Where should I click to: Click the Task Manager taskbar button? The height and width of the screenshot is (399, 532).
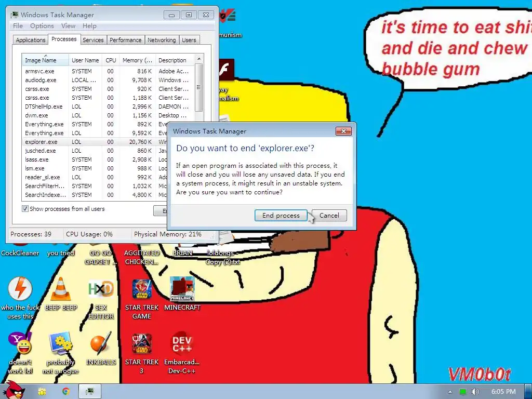pyautogui.click(x=90, y=392)
